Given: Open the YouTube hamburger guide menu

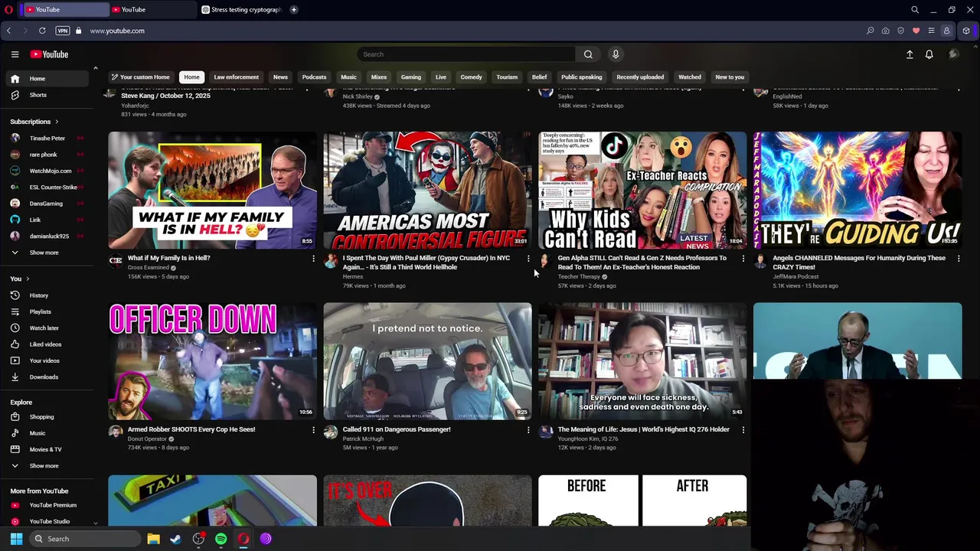Looking at the screenshot, I should point(15,54).
